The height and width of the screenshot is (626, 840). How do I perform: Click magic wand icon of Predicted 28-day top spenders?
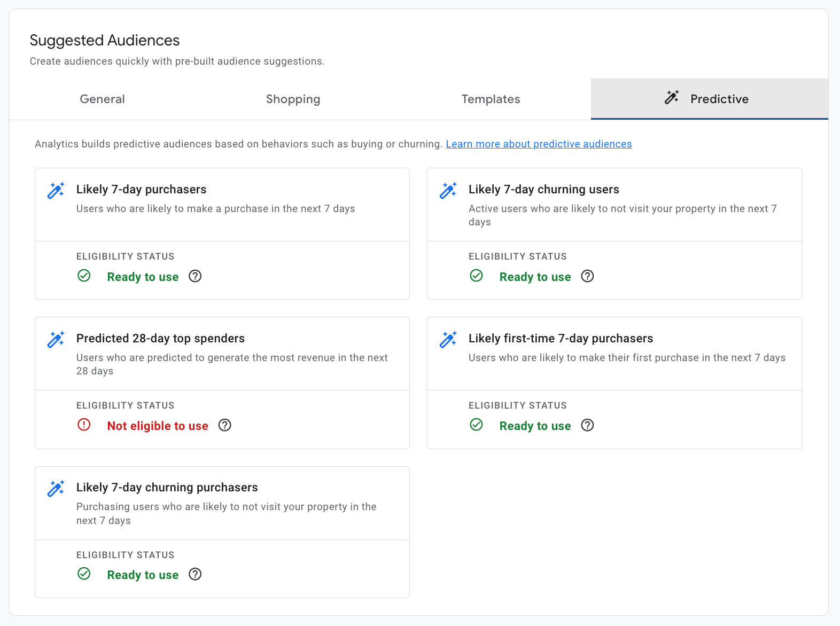pyautogui.click(x=56, y=339)
